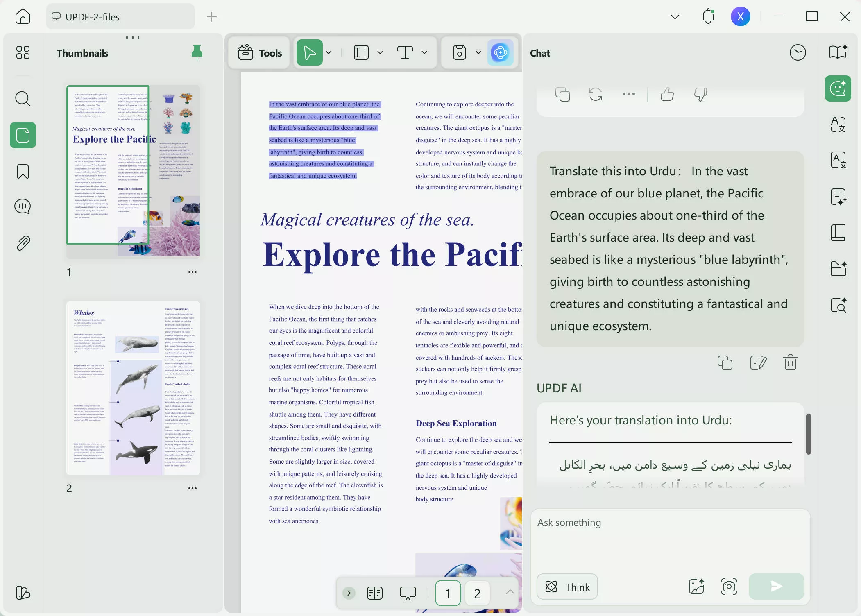Image resolution: width=861 pixels, height=616 pixels.
Task: Open the Attachments panel in the left sidebar
Action: point(23,242)
